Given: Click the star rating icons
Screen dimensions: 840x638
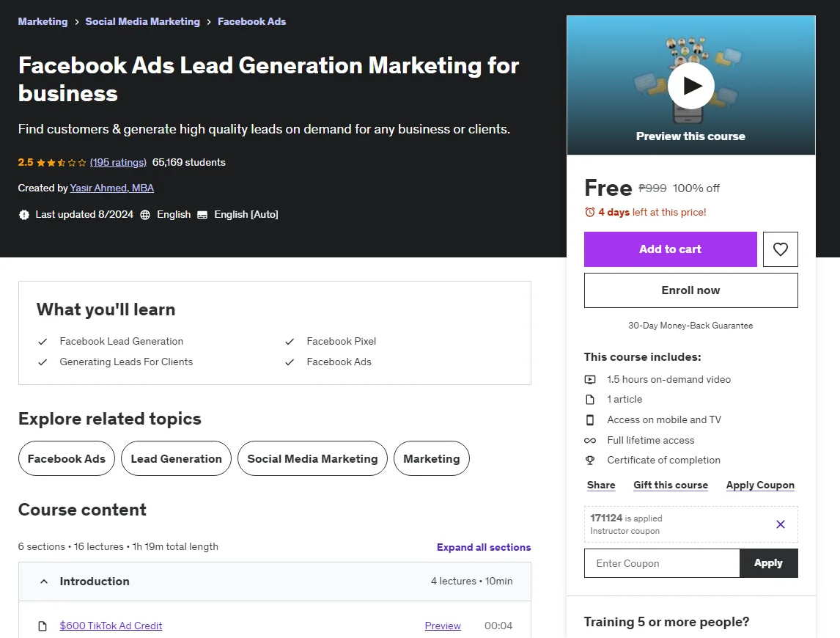Looking at the screenshot, I should [x=61, y=163].
